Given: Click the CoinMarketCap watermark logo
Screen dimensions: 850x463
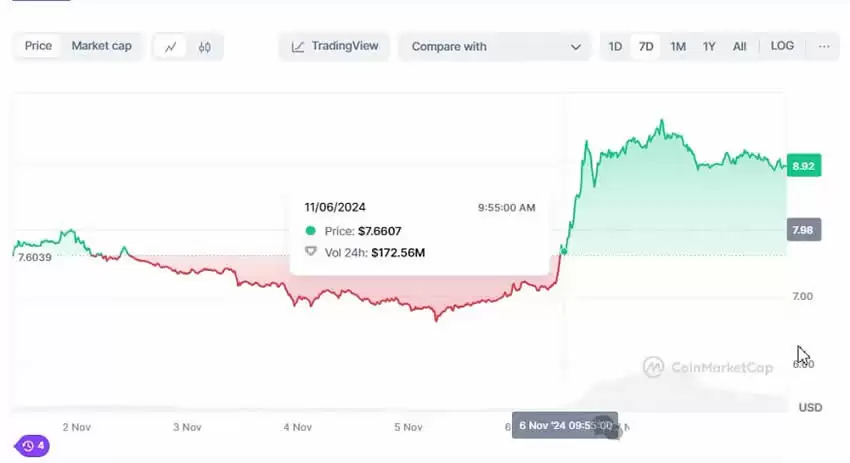Looking at the screenshot, I should (x=708, y=367).
